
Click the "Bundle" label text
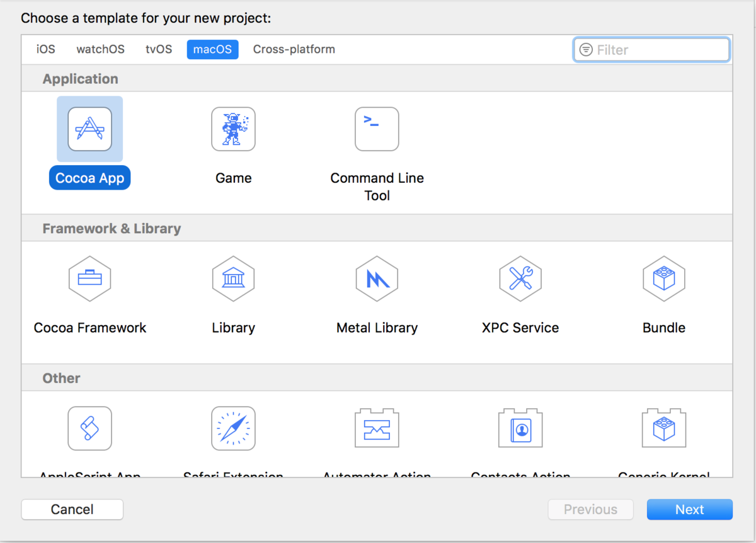(664, 328)
